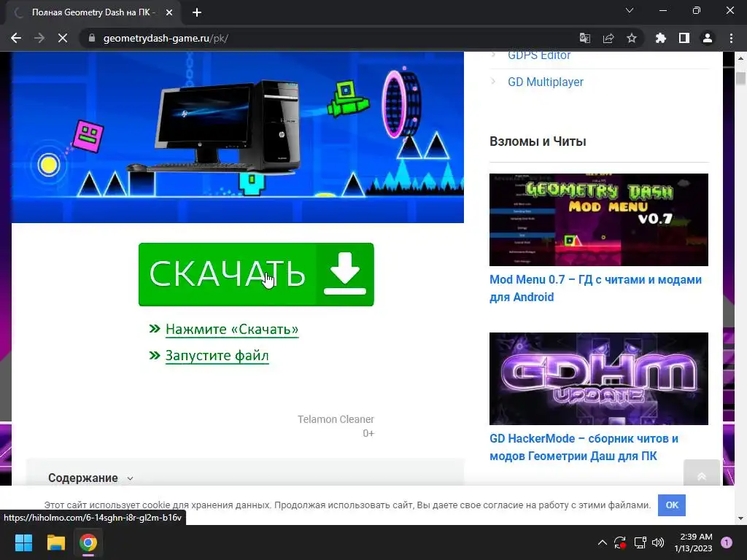
Task: Open the tab search dropdown arrow
Action: coord(630,10)
